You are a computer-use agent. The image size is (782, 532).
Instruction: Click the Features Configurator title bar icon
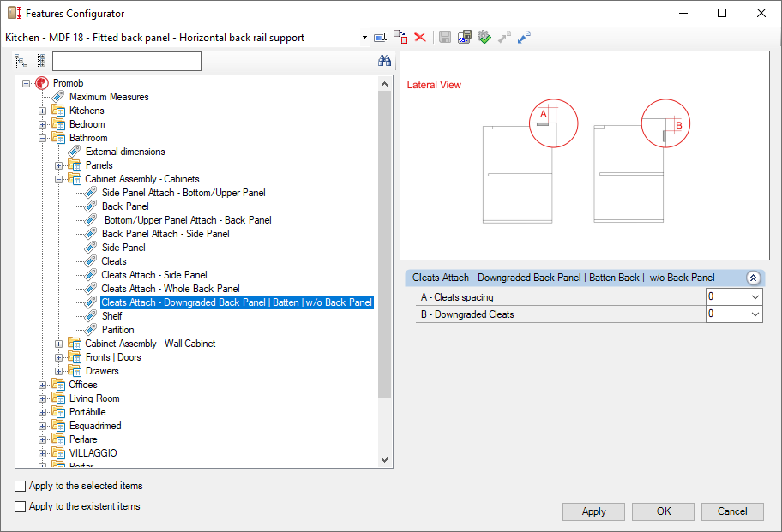(15, 14)
